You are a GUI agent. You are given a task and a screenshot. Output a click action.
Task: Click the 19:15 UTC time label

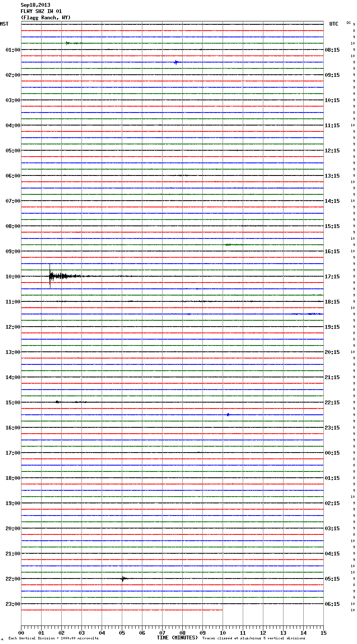pos(332,327)
